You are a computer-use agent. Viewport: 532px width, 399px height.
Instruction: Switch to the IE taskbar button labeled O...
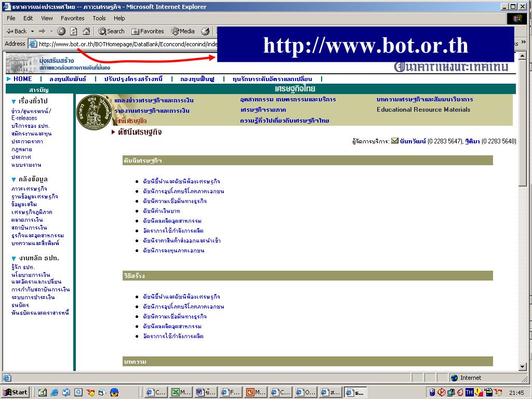[x=305, y=393]
